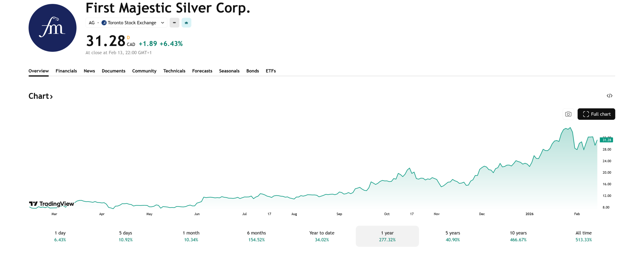644x256 pixels.
Task: Click the +1.89 price change value
Action: pos(148,44)
